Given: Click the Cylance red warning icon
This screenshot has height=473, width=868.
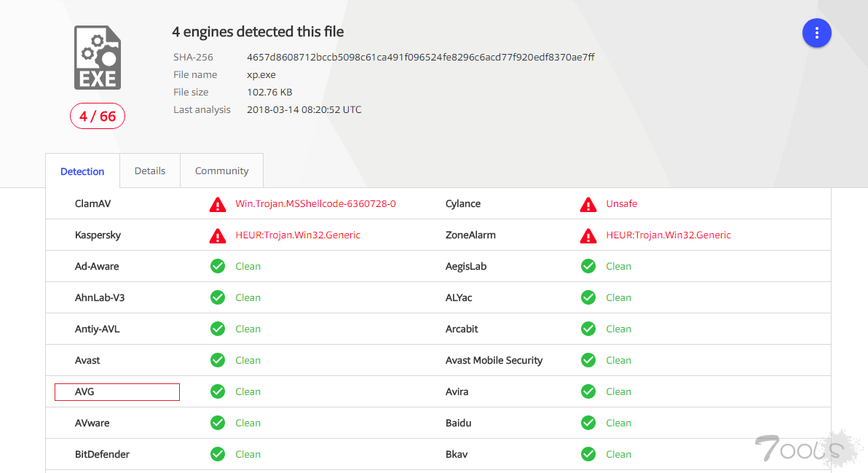Looking at the screenshot, I should 588,204.
